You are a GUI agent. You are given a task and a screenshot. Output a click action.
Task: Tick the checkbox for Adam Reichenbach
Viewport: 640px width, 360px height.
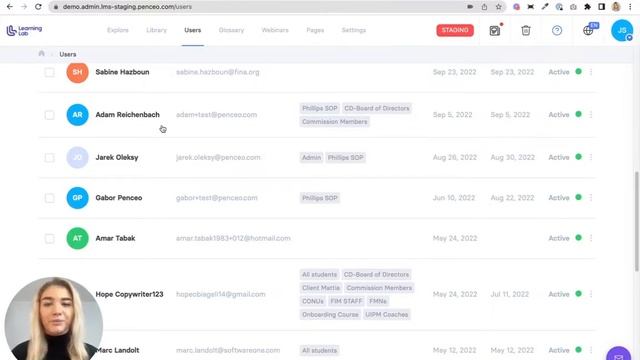(49, 115)
